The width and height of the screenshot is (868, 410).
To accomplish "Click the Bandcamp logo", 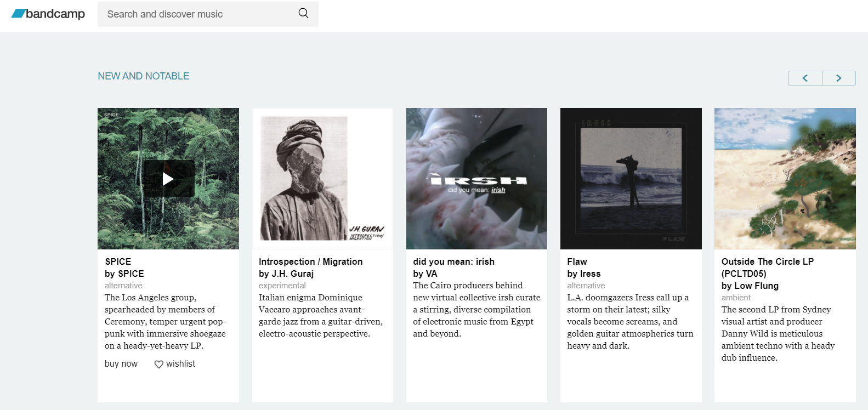I will (x=48, y=14).
